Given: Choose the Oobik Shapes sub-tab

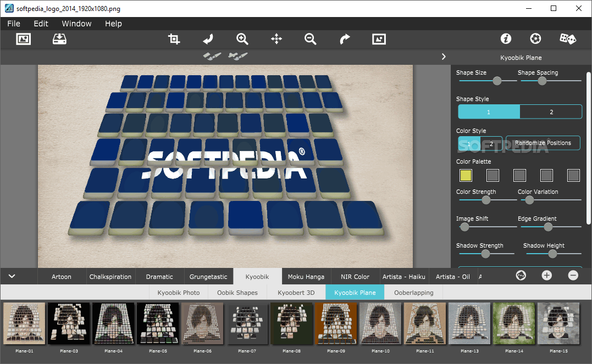Looking at the screenshot, I should (237, 292).
